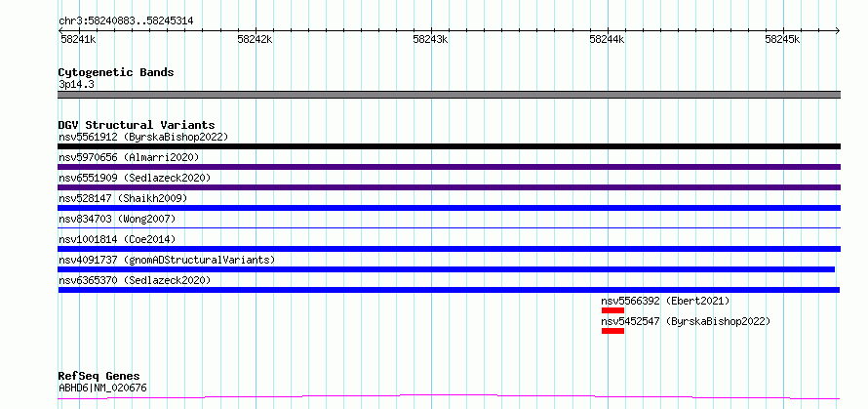Select the nsv5970656 (Almarri2020) purple bar
The width and height of the screenshot is (868, 409).
point(449,167)
